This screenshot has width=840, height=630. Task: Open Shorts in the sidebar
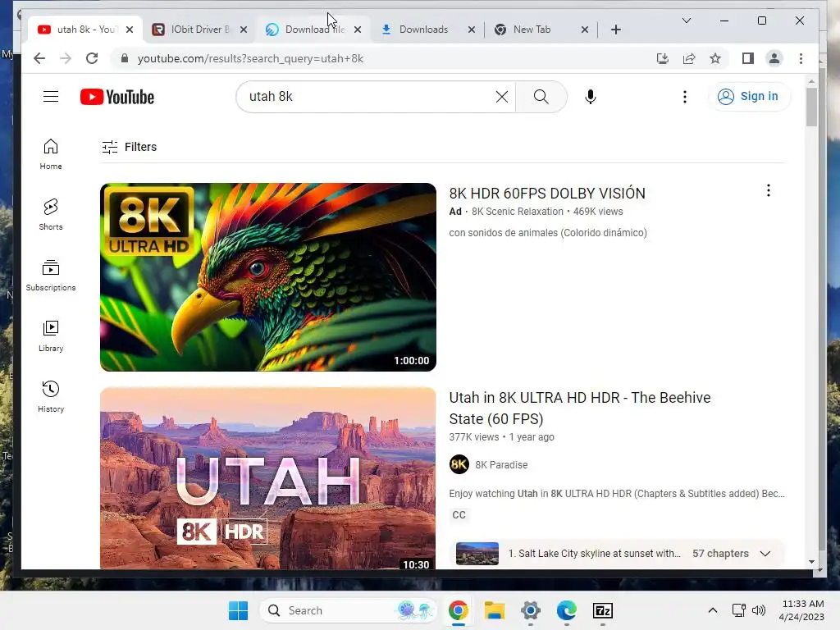click(51, 215)
